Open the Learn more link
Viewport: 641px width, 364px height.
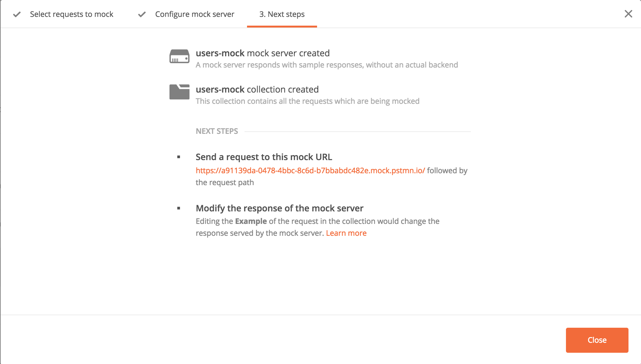pyautogui.click(x=346, y=233)
